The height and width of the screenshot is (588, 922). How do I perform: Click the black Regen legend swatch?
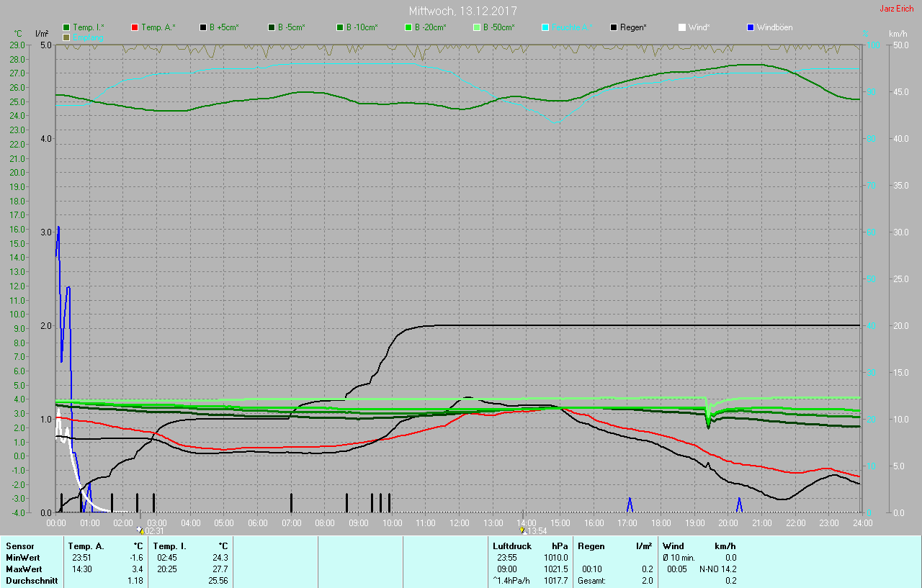(614, 27)
